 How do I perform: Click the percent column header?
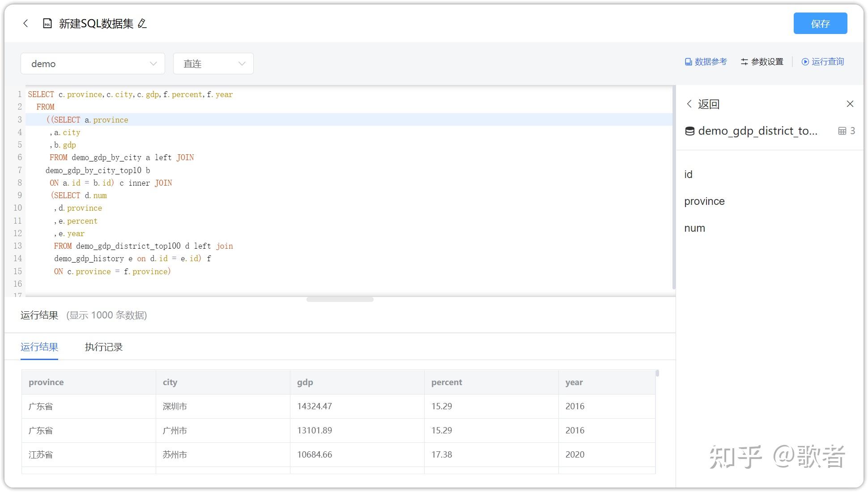coord(491,382)
